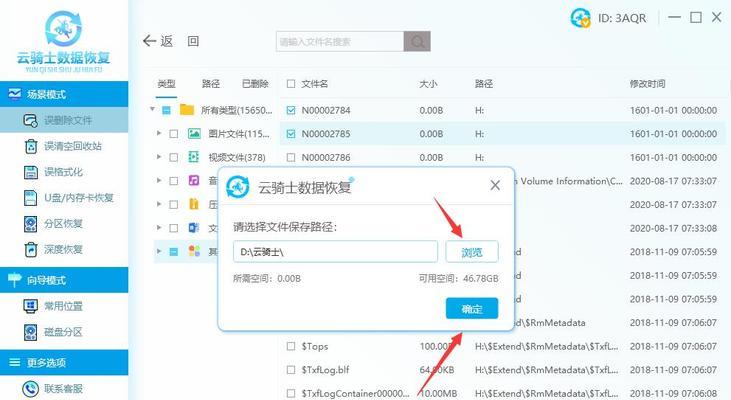Go back with the 返回 arrow
This screenshot has height=400, width=731.
(x=158, y=41)
